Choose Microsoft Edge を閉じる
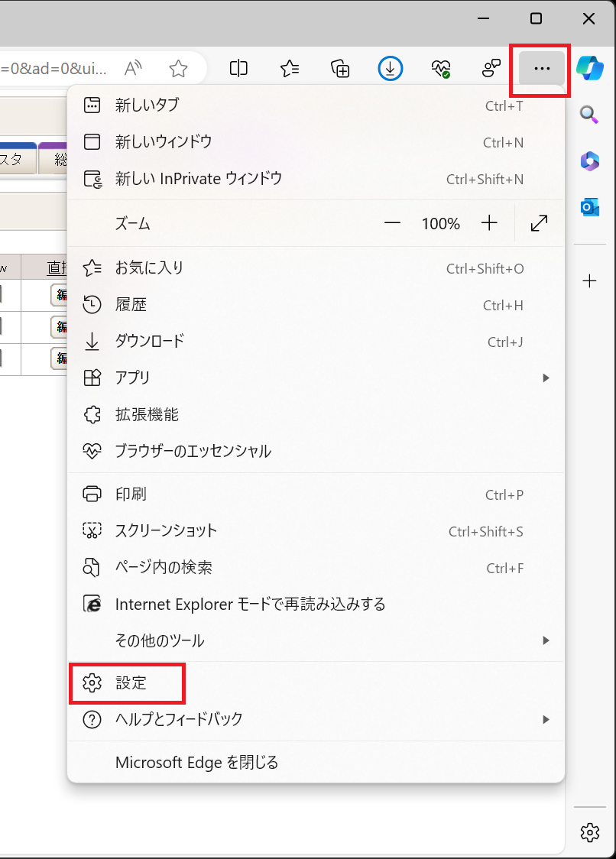616x859 pixels. (x=316, y=762)
